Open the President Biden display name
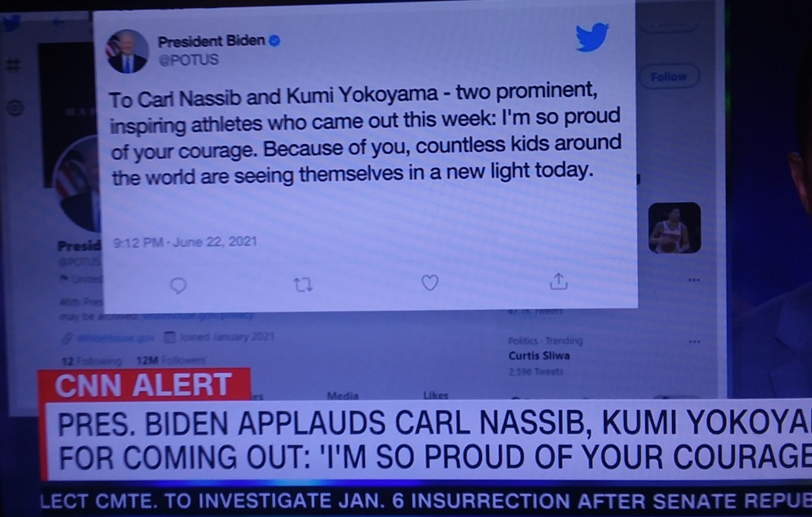 coord(211,41)
